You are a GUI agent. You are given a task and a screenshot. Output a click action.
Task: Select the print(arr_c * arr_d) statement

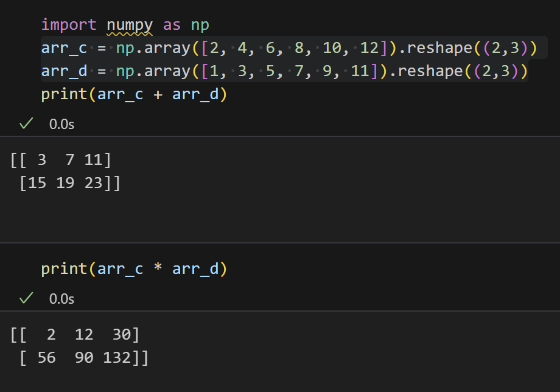coord(134,268)
